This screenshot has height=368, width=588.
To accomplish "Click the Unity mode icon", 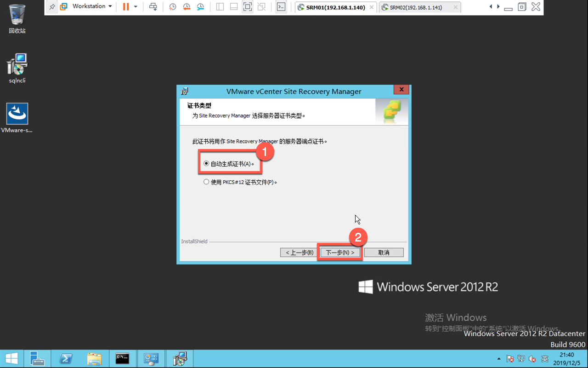I will point(261,7).
